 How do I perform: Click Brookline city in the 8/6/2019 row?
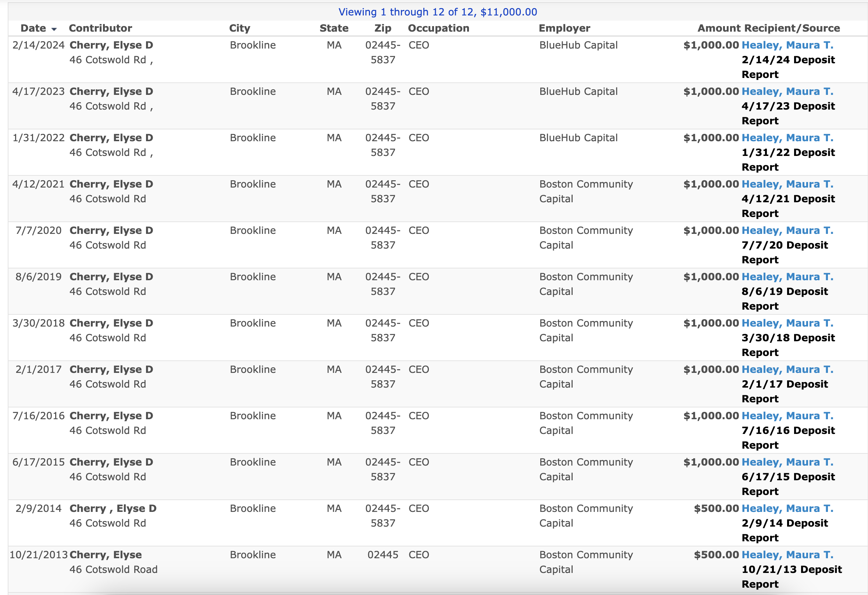pyautogui.click(x=253, y=277)
